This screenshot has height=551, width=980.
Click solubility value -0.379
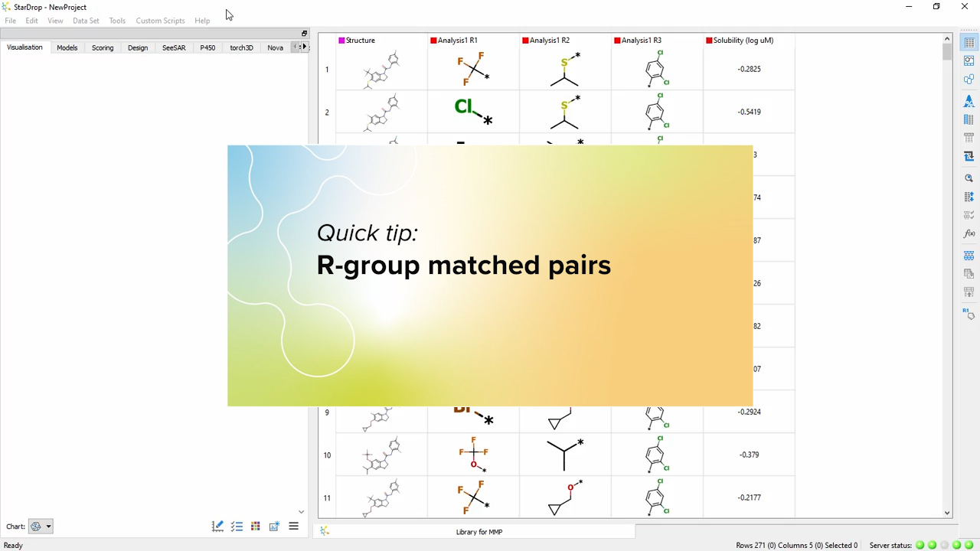pos(749,455)
